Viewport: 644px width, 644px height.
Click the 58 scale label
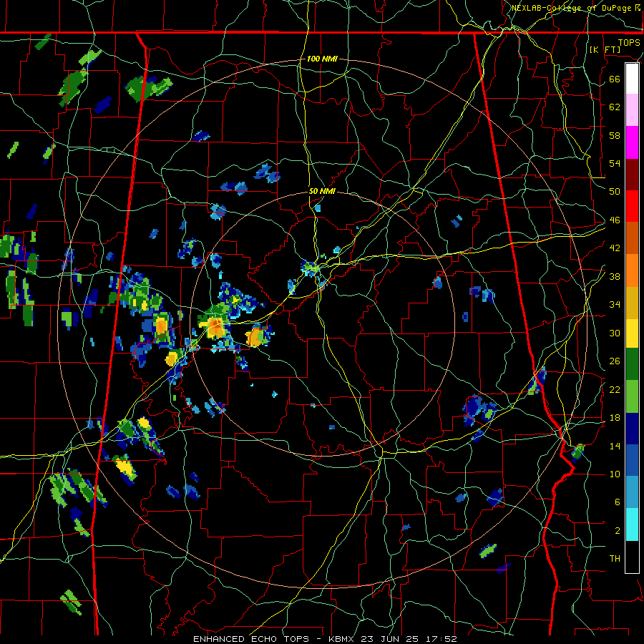615,135
